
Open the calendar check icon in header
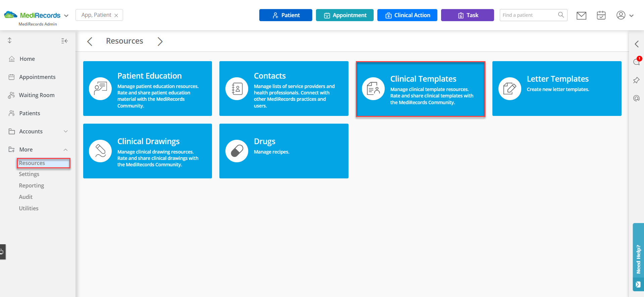click(x=601, y=15)
